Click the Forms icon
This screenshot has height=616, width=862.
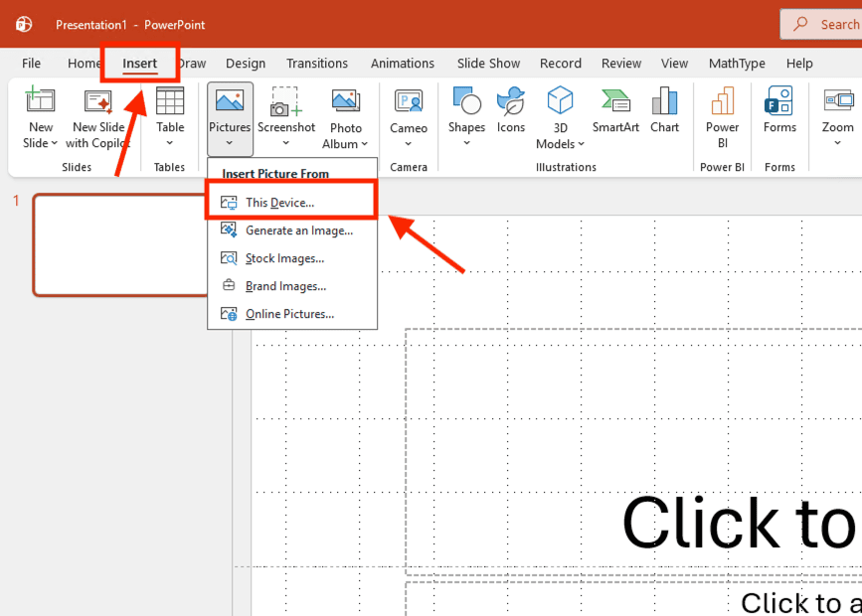(779, 100)
